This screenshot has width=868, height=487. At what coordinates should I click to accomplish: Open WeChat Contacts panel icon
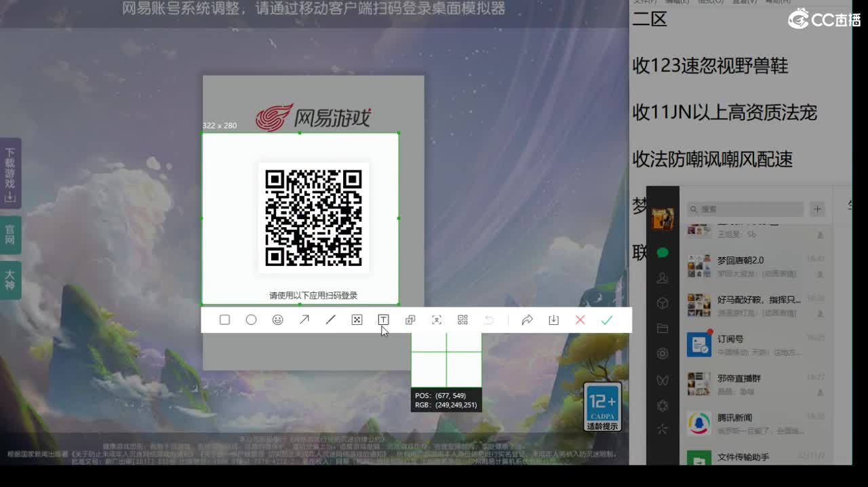click(x=662, y=277)
